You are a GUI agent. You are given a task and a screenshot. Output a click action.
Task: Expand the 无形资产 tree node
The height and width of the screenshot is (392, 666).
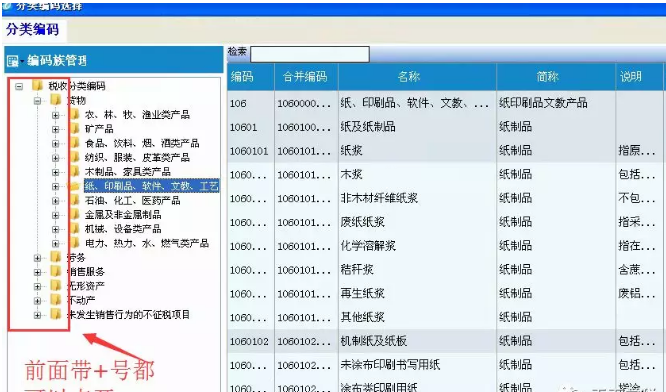tap(37, 287)
